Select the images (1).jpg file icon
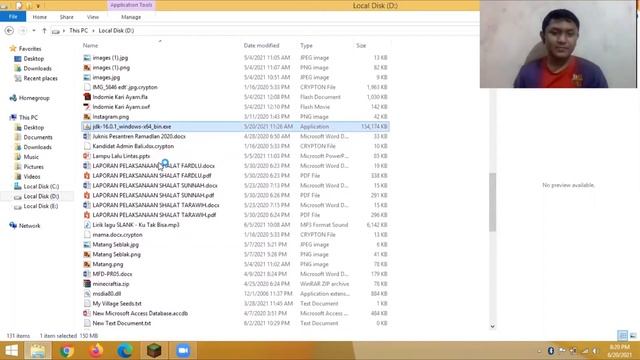 87,58
